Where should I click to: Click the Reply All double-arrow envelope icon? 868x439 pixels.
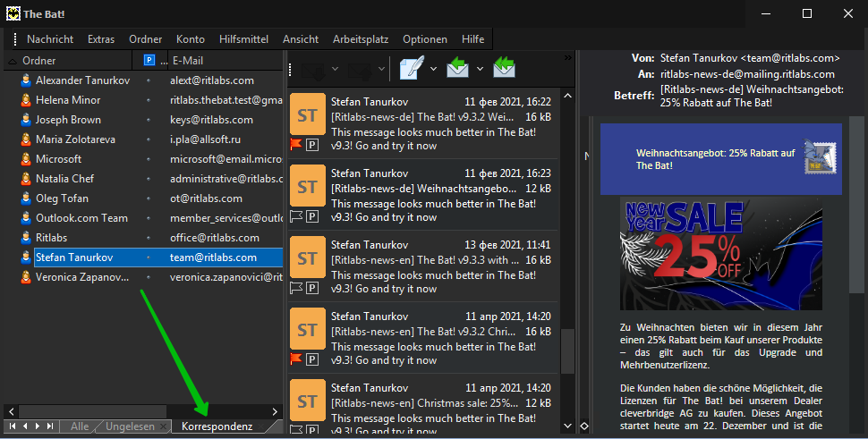[x=505, y=67]
